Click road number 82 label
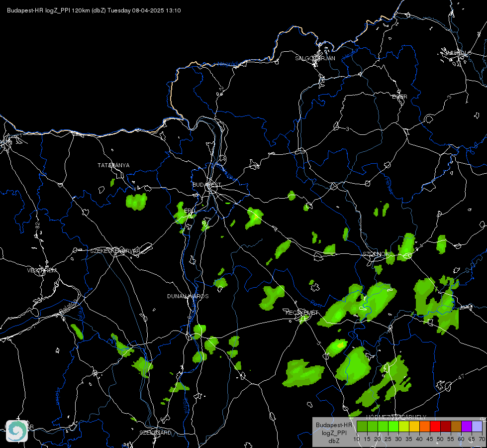487x448 pixels. [x=38, y=225]
